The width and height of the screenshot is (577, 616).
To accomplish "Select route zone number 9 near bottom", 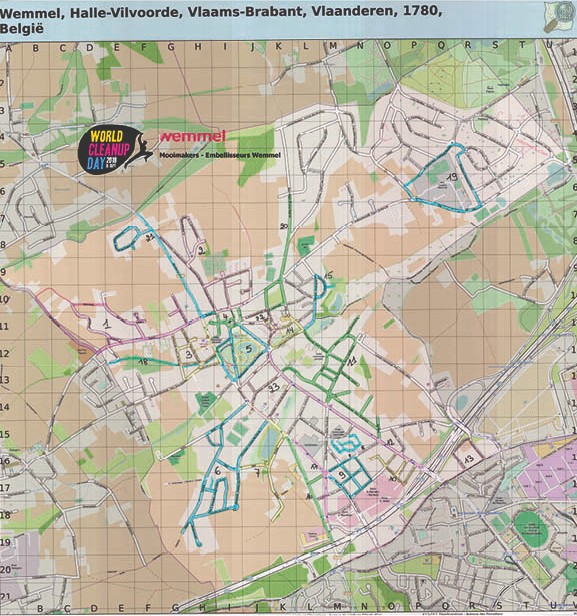I will [x=342, y=475].
